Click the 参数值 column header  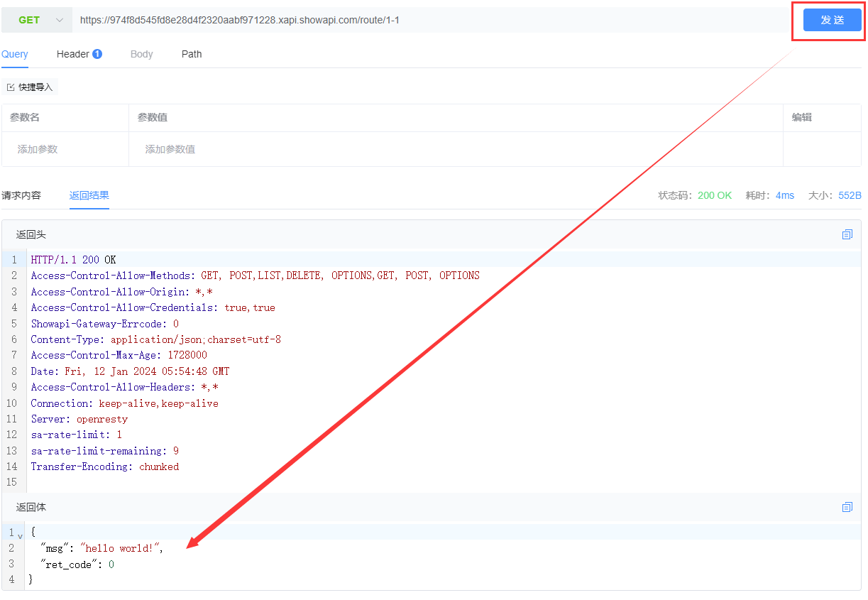click(153, 117)
